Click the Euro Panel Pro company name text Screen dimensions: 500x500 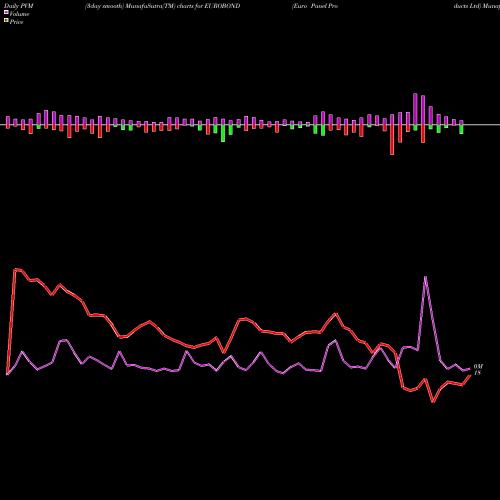pyautogui.click(x=315, y=6)
